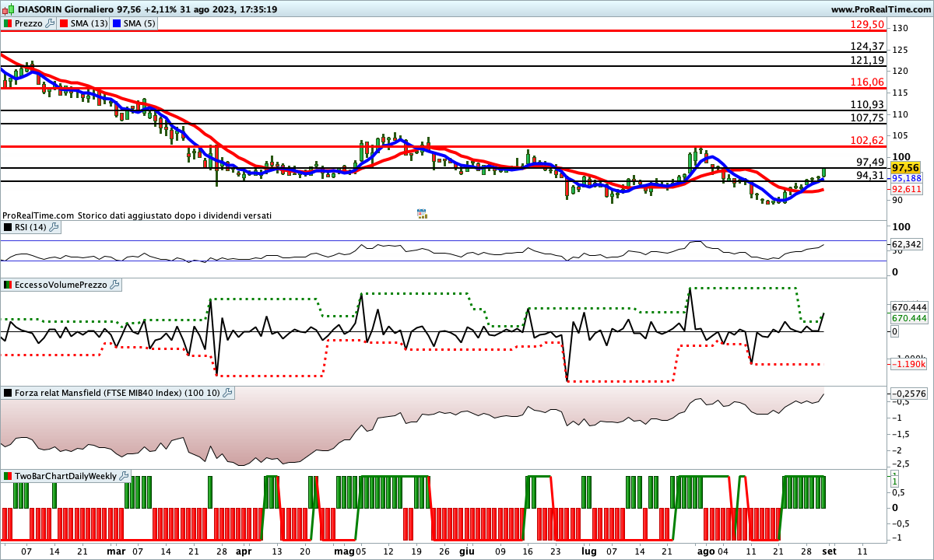
Task: Open the www.ProRealTime.com link
Action: point(880,9)
